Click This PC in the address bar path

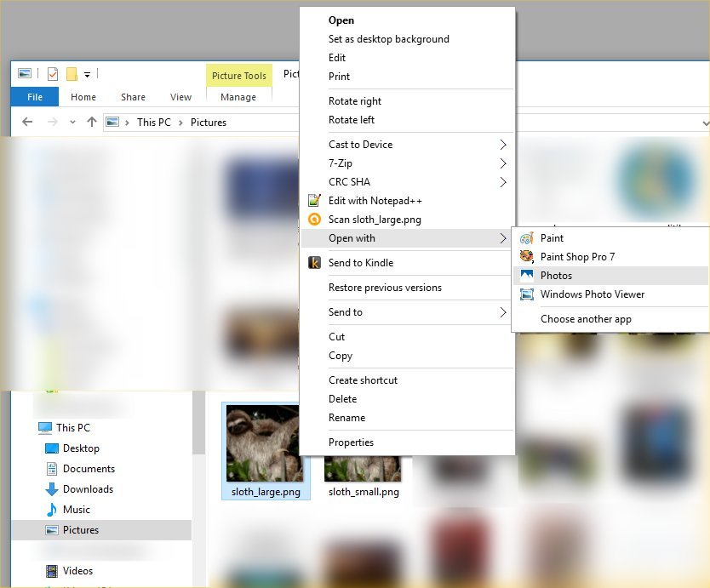pos(154,123)
